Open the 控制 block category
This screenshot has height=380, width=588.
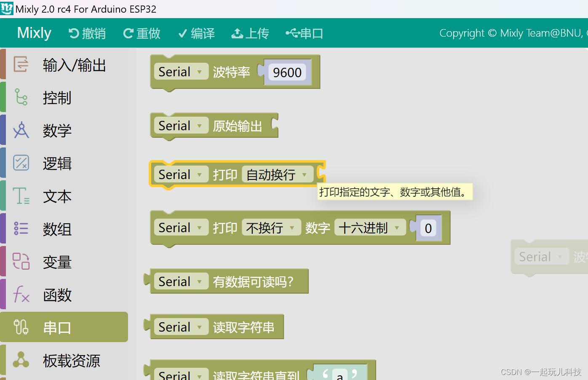coord(64,97)
